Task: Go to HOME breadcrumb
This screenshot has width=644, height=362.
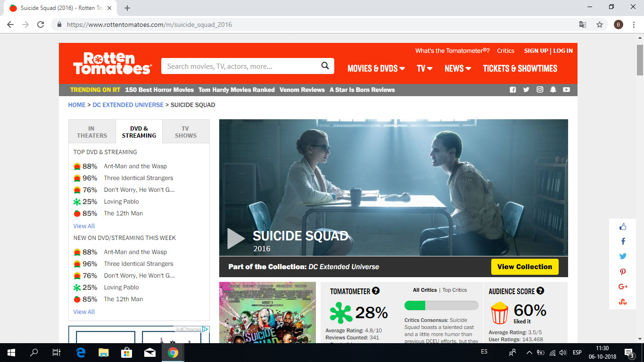Action: (77, 105)
